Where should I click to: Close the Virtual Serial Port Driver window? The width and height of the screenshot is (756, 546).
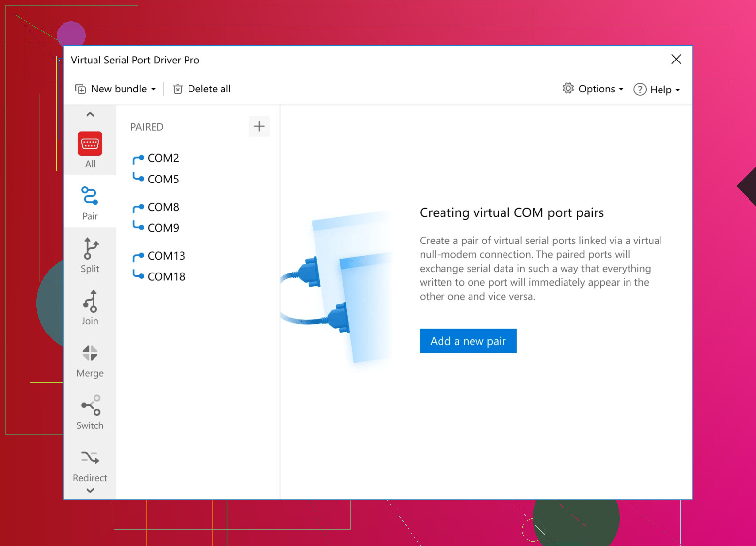[x=676, y=60]
